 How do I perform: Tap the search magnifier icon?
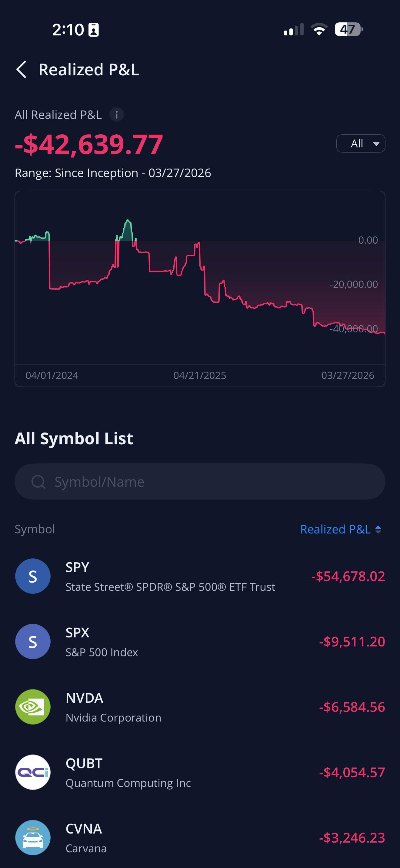click(38, 482)
